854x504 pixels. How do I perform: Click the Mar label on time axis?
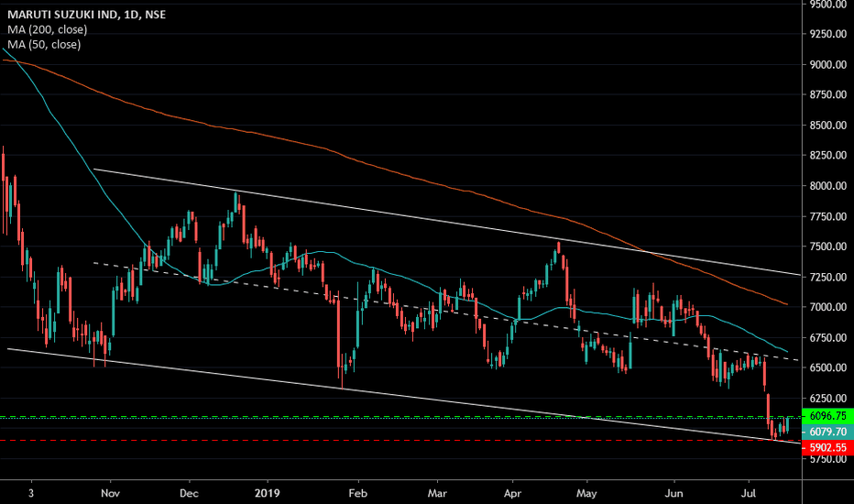[x=437, y=494]
